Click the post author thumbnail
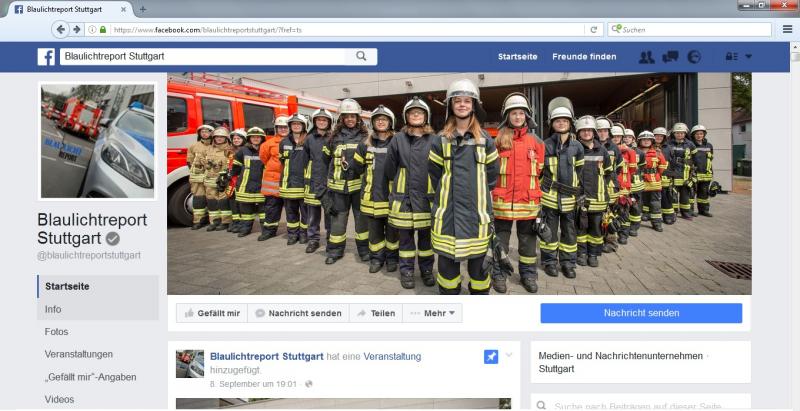Viewport: 800px width, 411px height. [190, 364]
